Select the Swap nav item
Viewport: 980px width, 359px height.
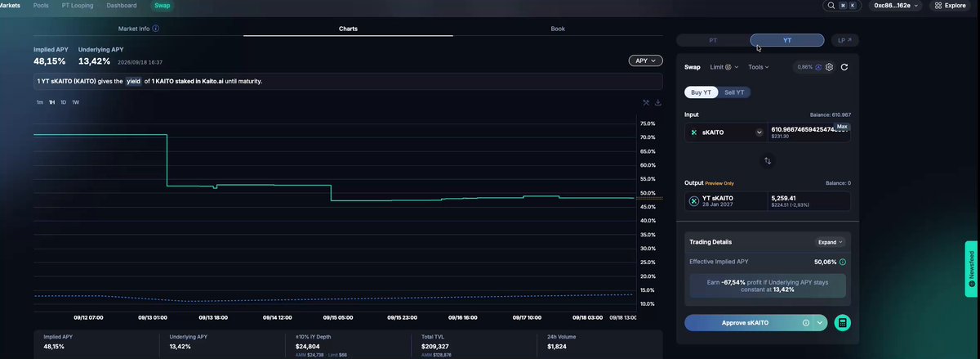[x=162, y=6]
